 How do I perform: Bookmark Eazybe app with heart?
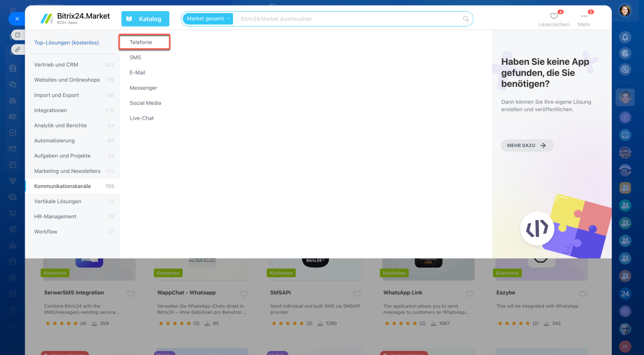coord(583,294)
